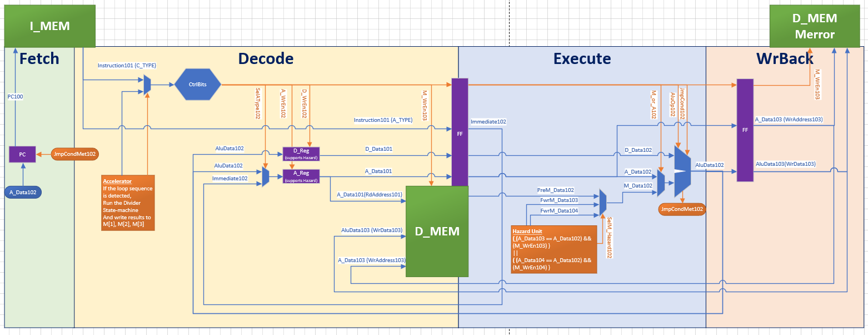Select the blue A_Data102 pill below PC

(23, 192)
